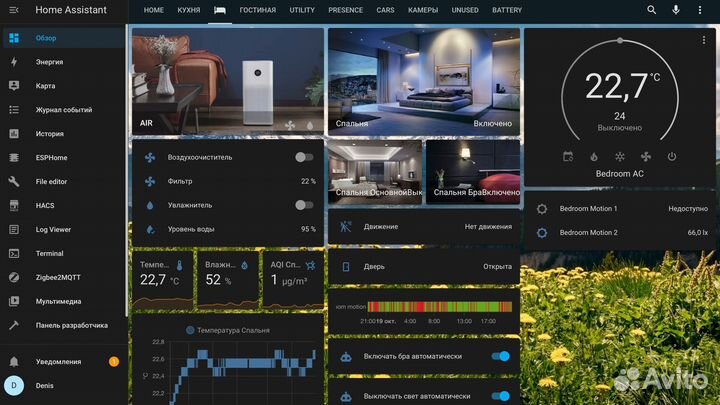Screen dimensions: 720x405
Task: Collapse the sidebar with hamburger menu icon
Action: pyautogui.click(x=14, y=10)
